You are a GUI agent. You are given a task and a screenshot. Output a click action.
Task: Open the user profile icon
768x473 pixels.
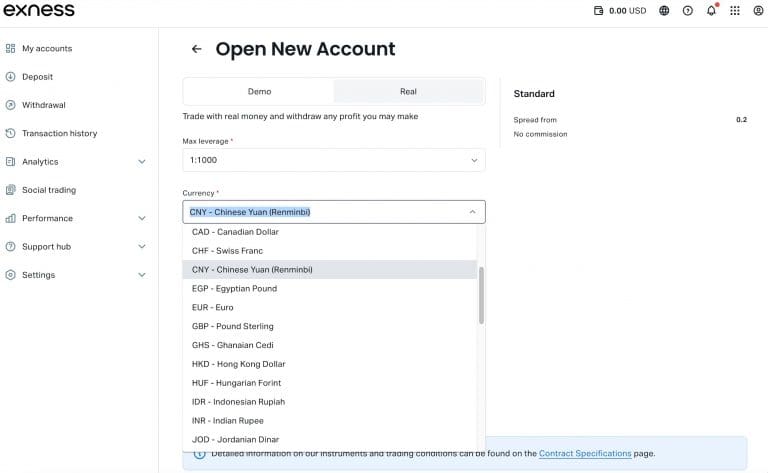pyautogui.click(x=758, y=11)
